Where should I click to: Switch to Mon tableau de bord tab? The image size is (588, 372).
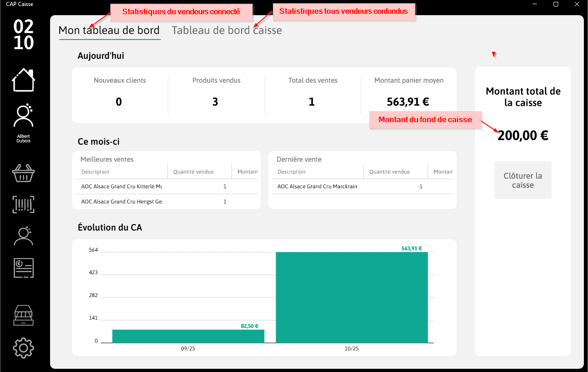tap(109, 30)
